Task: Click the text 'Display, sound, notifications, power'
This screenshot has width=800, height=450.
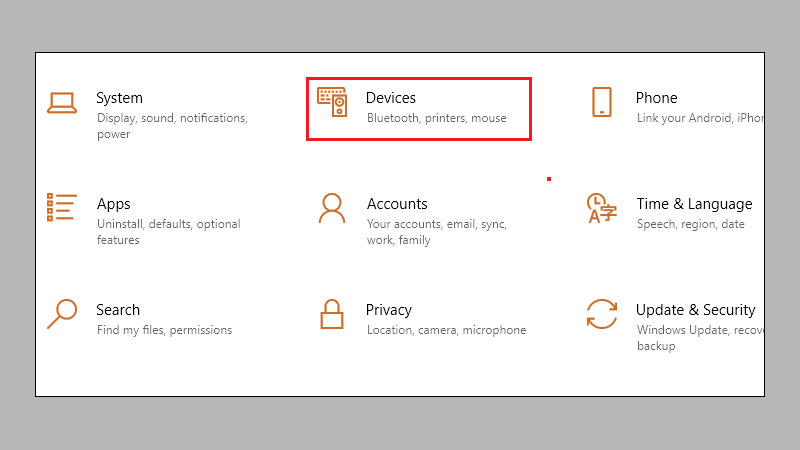Action: 172,126
